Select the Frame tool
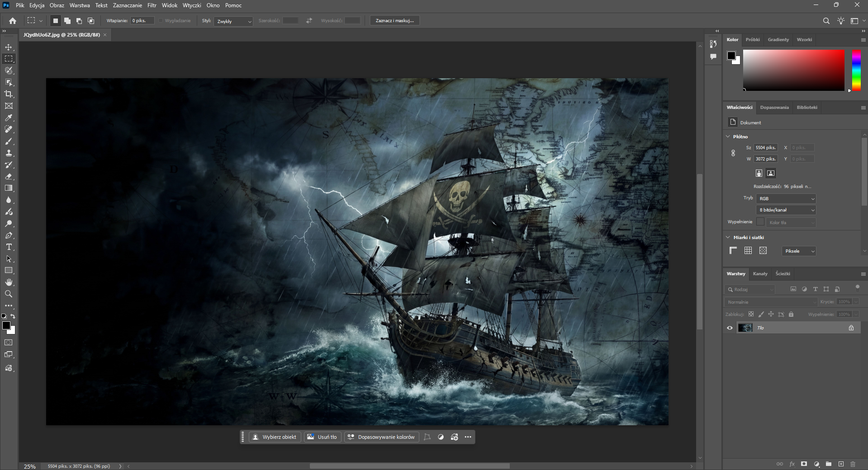 (x=9, y=106)
